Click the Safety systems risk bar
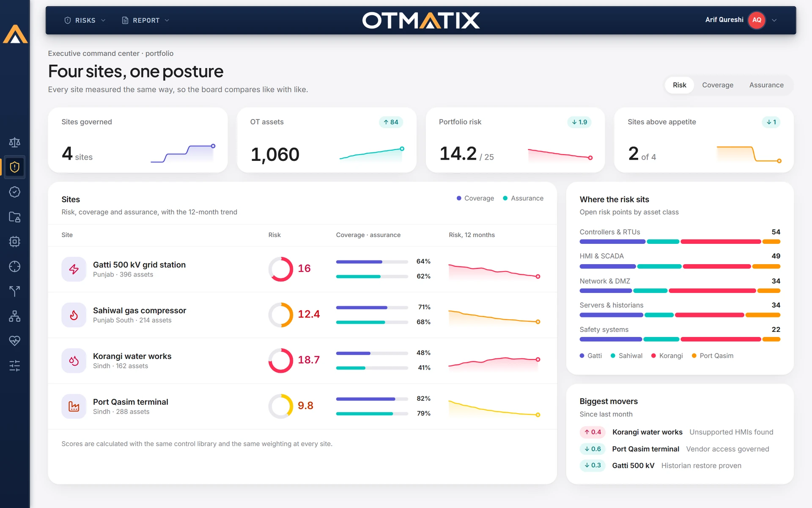Screen dimensions: 812x508 point(680,339)
